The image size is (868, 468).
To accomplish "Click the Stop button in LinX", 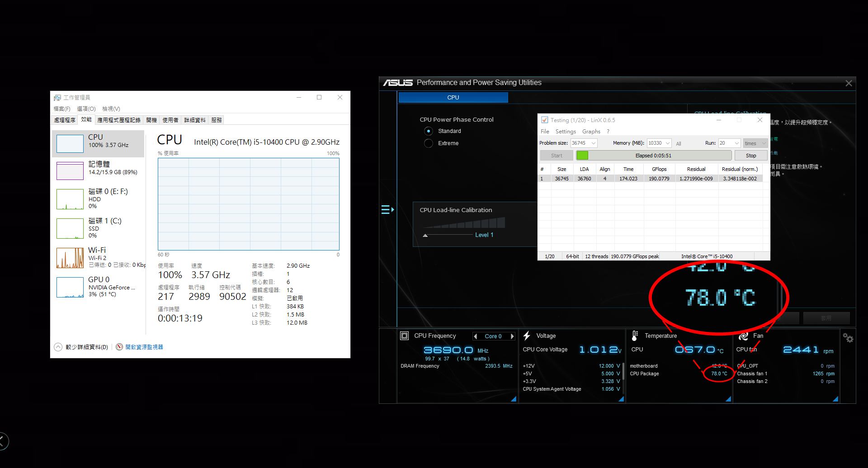I will (751, 156).
